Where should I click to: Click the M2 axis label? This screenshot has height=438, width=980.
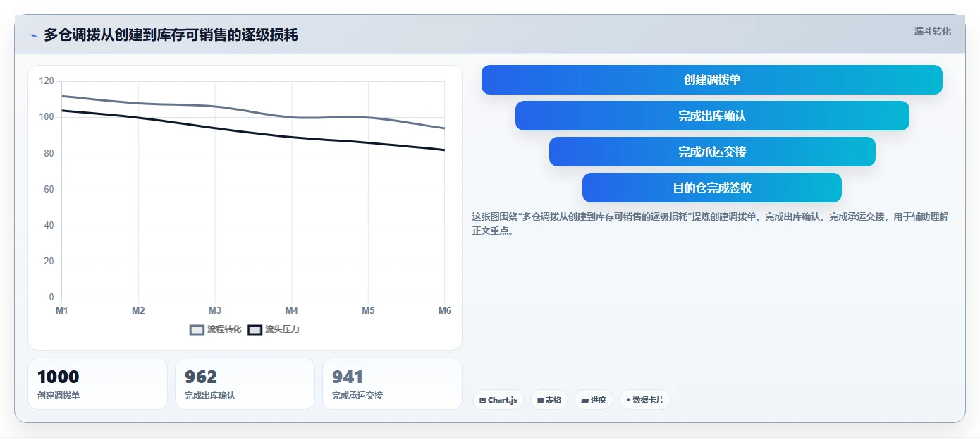tap(138, 311)
